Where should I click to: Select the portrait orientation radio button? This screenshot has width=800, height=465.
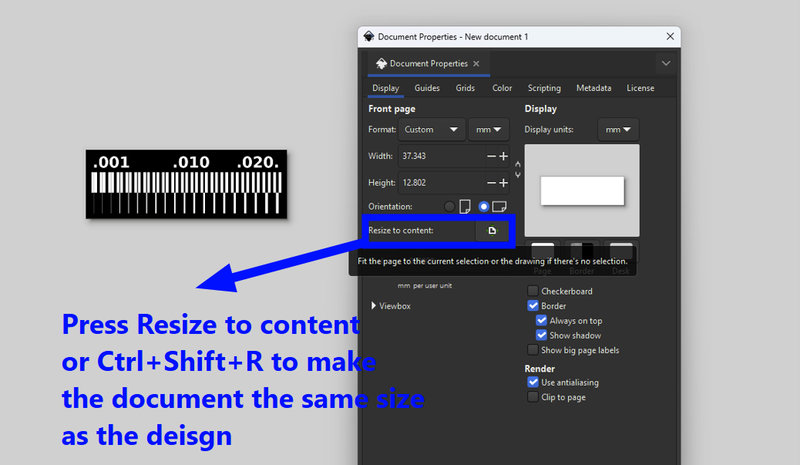[x=449, y=207]
